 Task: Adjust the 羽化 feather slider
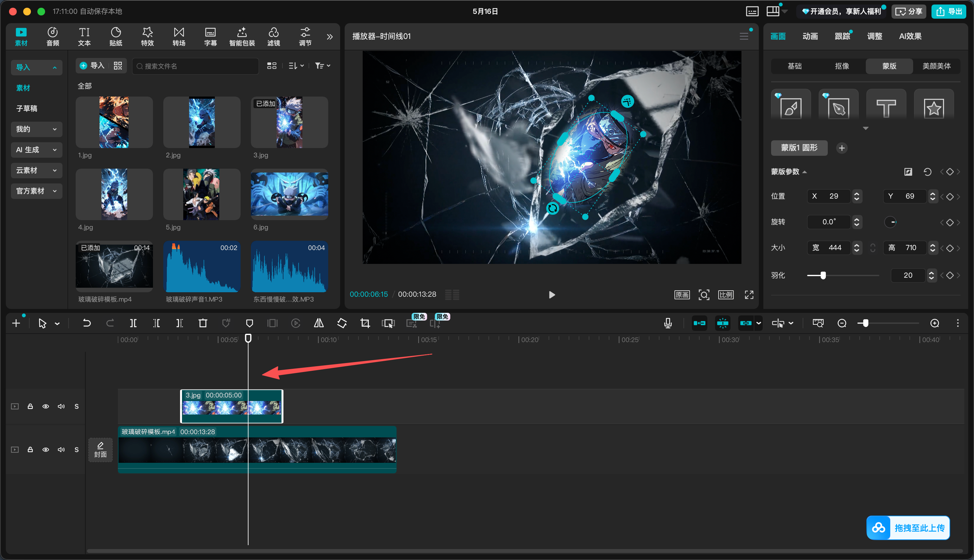click(843, 275)
